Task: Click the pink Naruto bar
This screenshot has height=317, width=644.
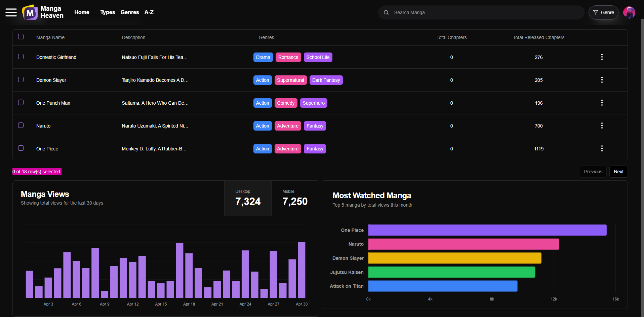Action: (x=464, y=244)
